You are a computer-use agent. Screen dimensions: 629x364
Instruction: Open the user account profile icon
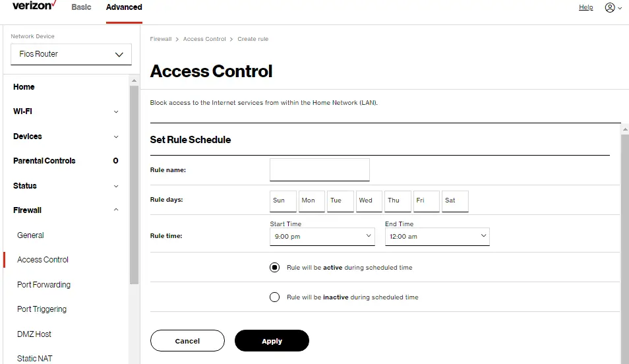pyautogui.click(x=610, y=7)
